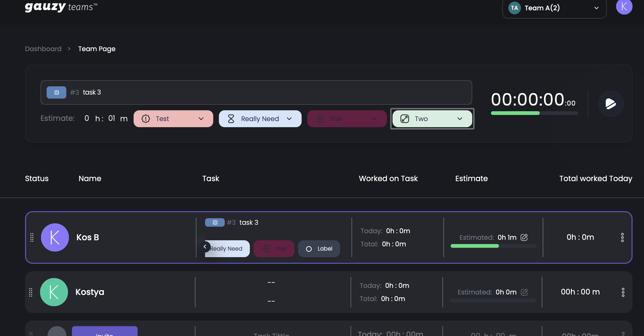Screen dimensions: 644x336
Task: Go to Dashboard breadcrumb
Action: tap(43, 49)
